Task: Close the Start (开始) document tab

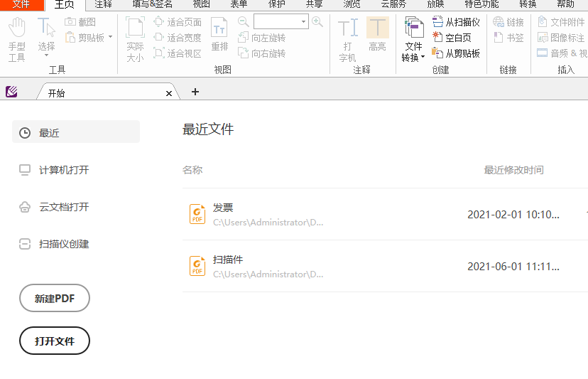Action: [x=169, y=94]
